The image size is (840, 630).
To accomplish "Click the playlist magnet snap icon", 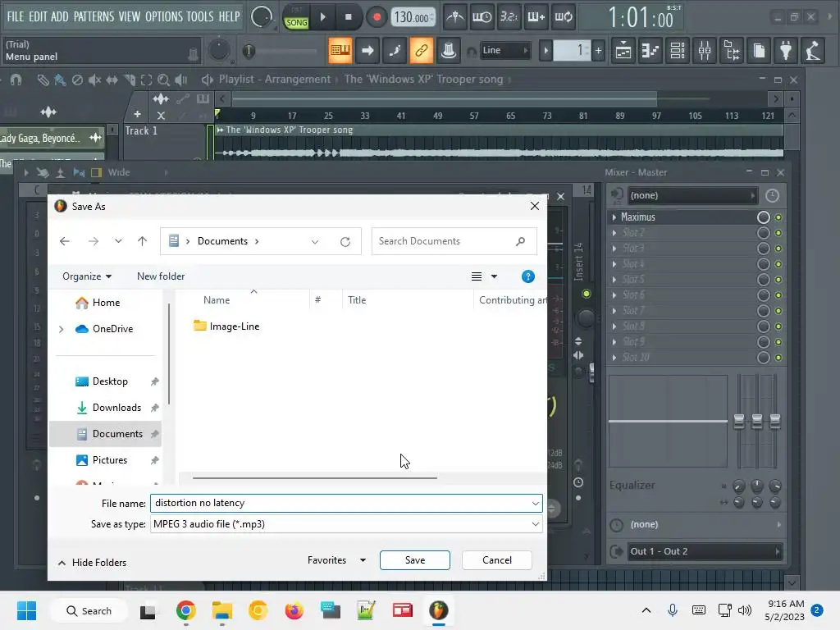I will 16,80.
